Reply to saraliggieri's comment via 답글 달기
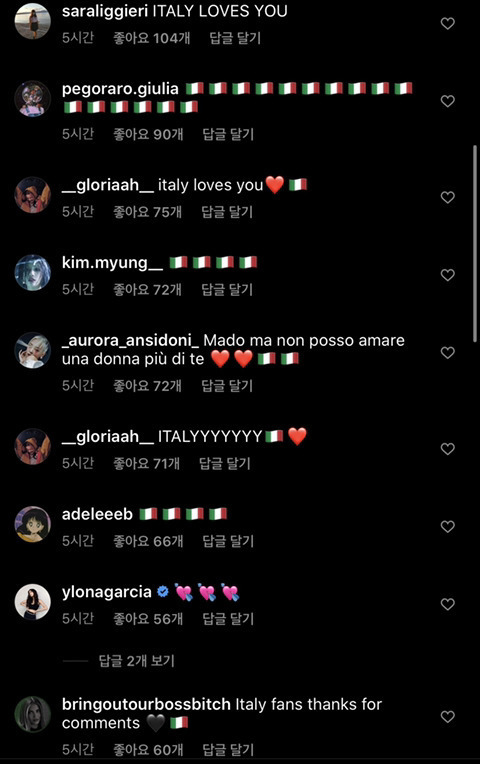This screenshot has width=480, height=764. click(235, 38)
